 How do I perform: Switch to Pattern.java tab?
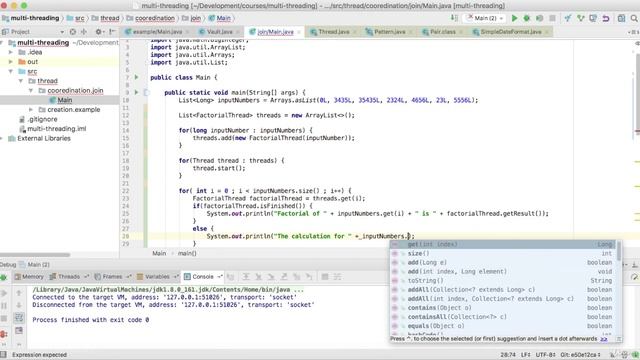click(390, 31)
